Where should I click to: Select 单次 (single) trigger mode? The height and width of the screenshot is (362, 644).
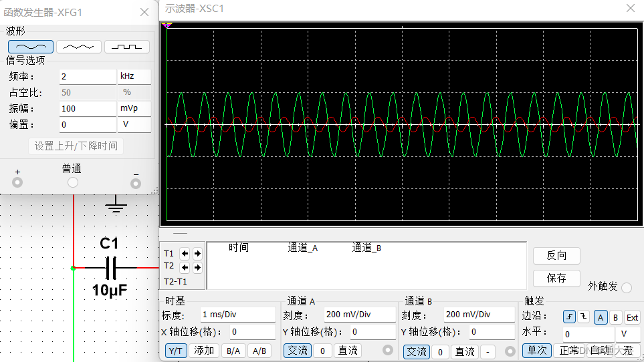tap(537, 351)
